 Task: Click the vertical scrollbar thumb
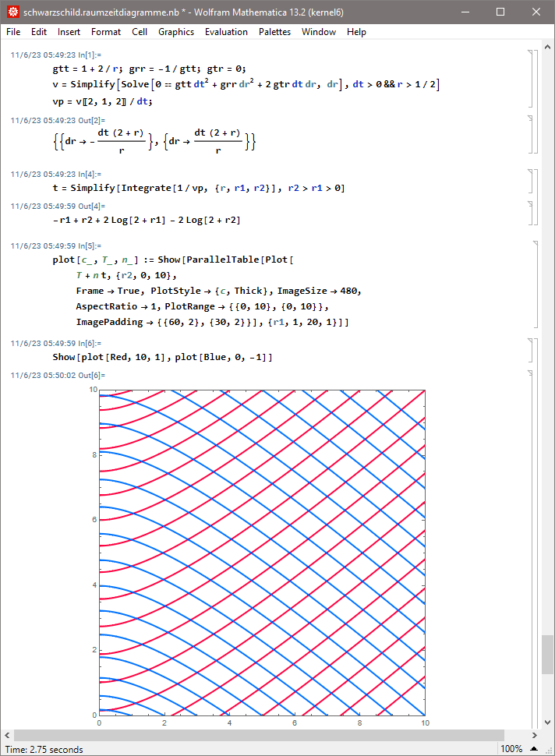coord(548,653)
